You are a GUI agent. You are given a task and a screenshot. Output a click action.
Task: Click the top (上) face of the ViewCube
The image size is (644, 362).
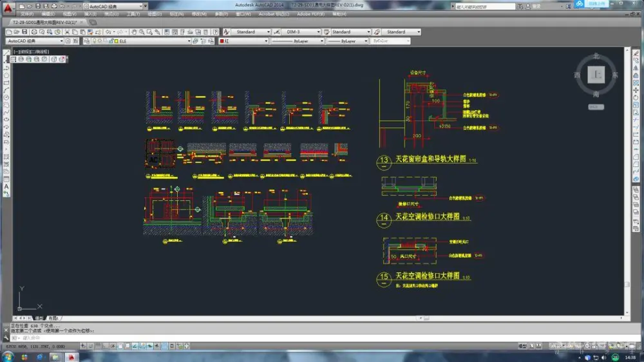click(597, 75)
